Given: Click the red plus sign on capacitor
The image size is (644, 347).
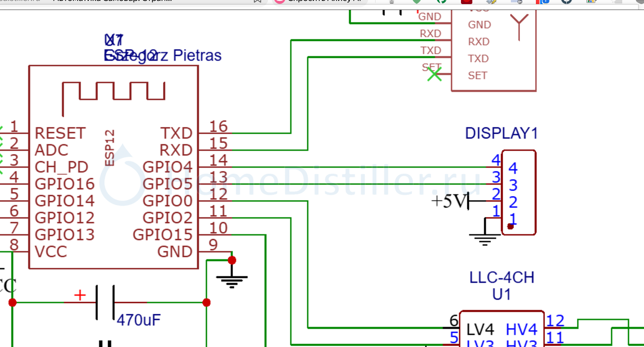Looking at the screenshot, I should click(80, 295).
